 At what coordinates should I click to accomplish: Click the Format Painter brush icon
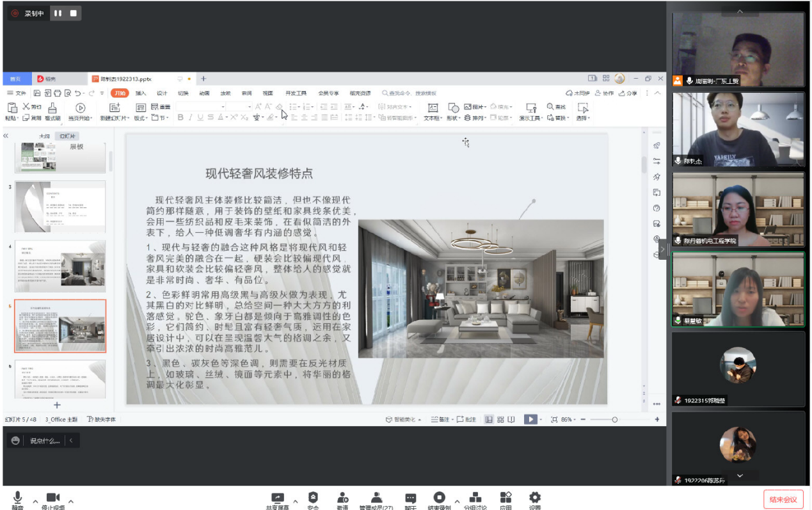[52, 108]
